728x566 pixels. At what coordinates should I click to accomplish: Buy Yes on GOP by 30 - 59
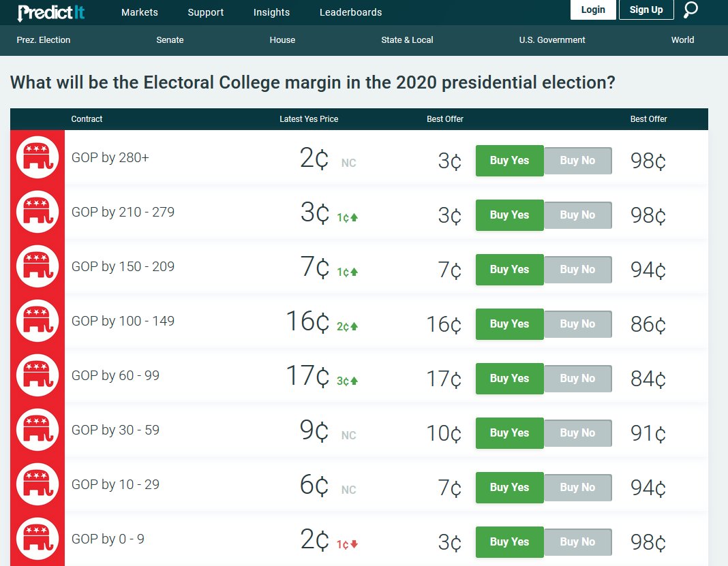click(x=509, y=433)
